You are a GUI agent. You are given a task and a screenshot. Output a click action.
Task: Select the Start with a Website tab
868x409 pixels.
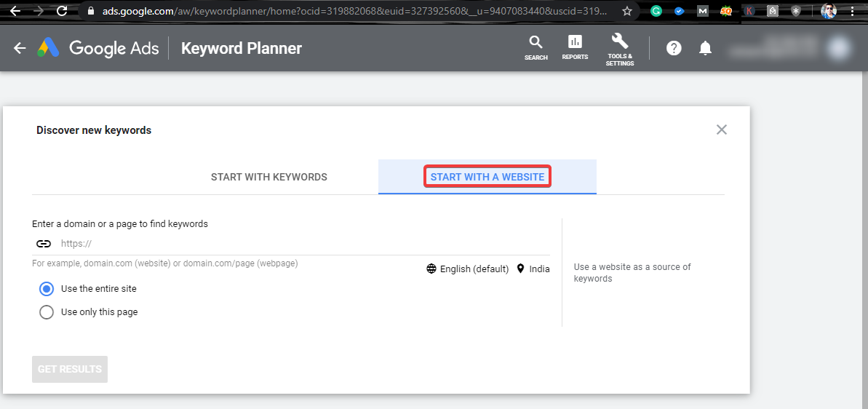(x=487, y=177)
